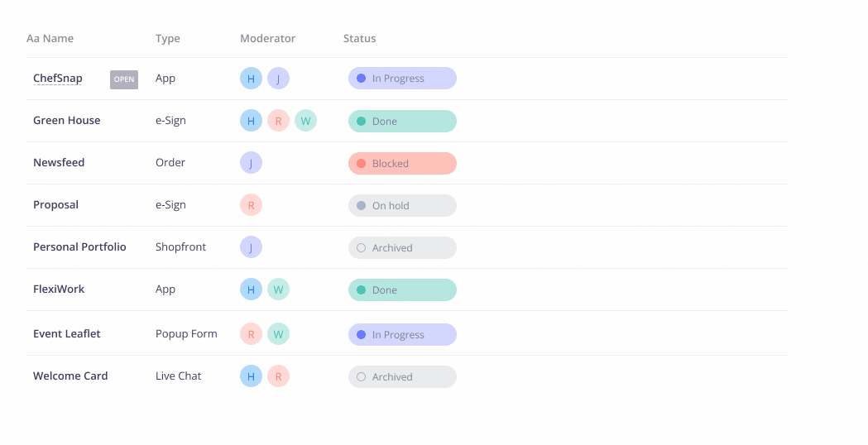Click the H moderator avatar in ChefSnap row
Image resolution: width=868 pixels, height=445 pixels.
click(251, 79)
